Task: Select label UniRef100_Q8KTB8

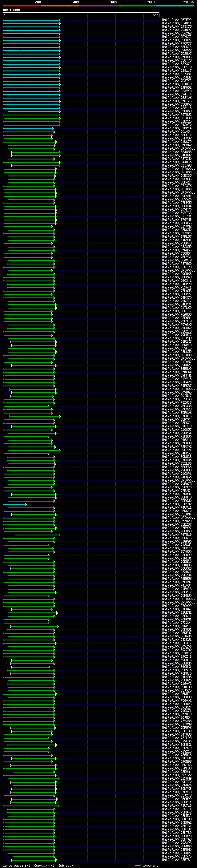Action: point(177,819)
